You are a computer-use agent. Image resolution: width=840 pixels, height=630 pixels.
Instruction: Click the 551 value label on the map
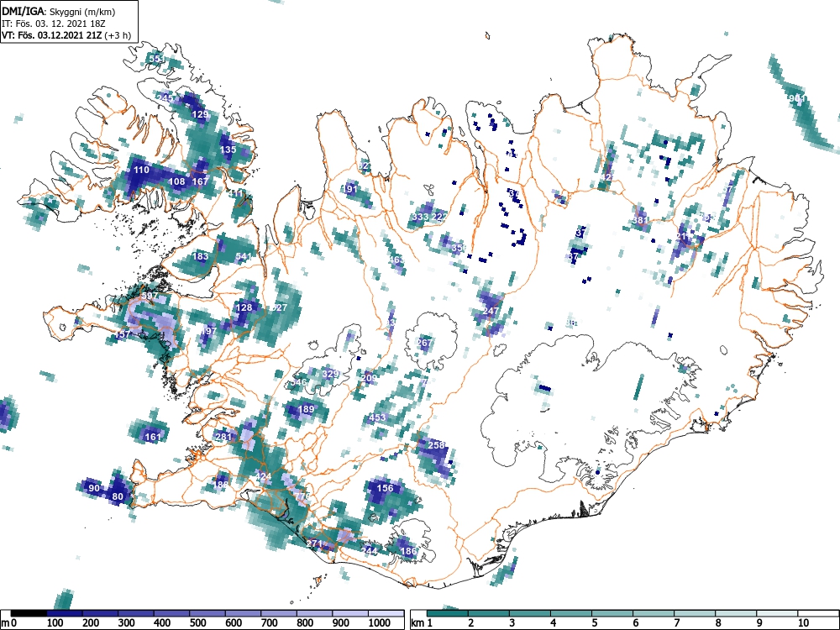coord(156,59)
